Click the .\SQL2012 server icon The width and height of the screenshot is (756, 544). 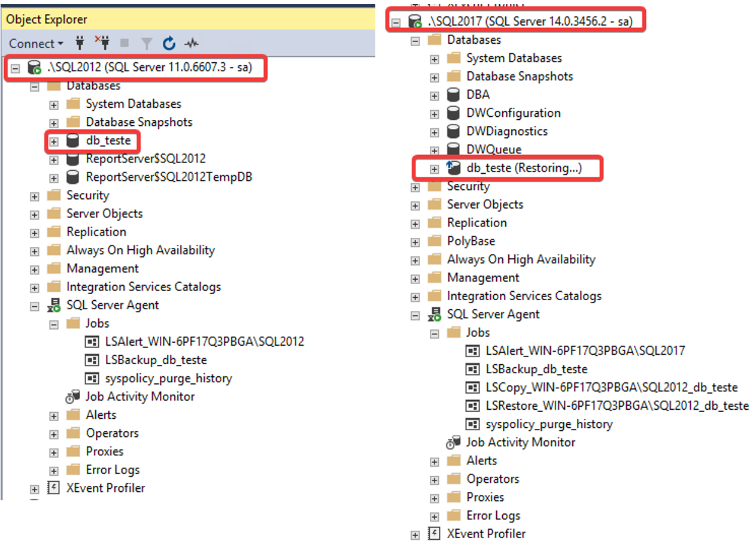pos(34,68)
